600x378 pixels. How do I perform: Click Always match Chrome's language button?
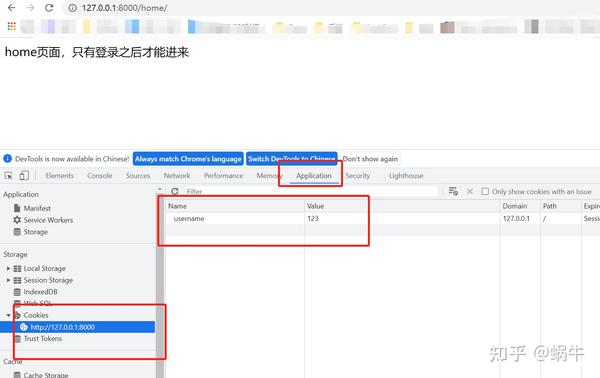coord(188,159)
